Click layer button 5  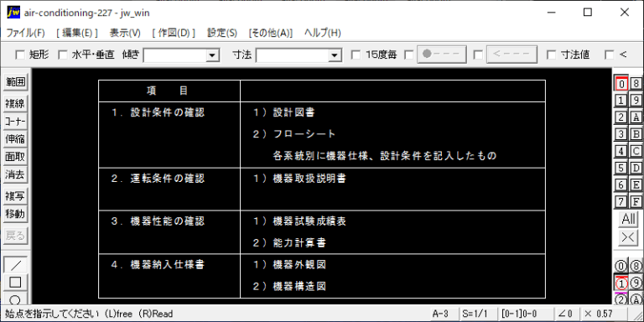point(621,168)
